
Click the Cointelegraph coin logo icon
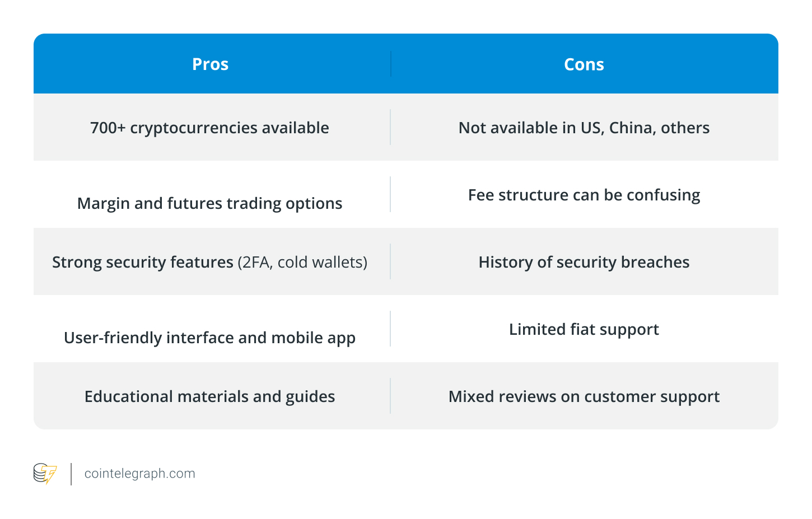(x=45, y=474)
